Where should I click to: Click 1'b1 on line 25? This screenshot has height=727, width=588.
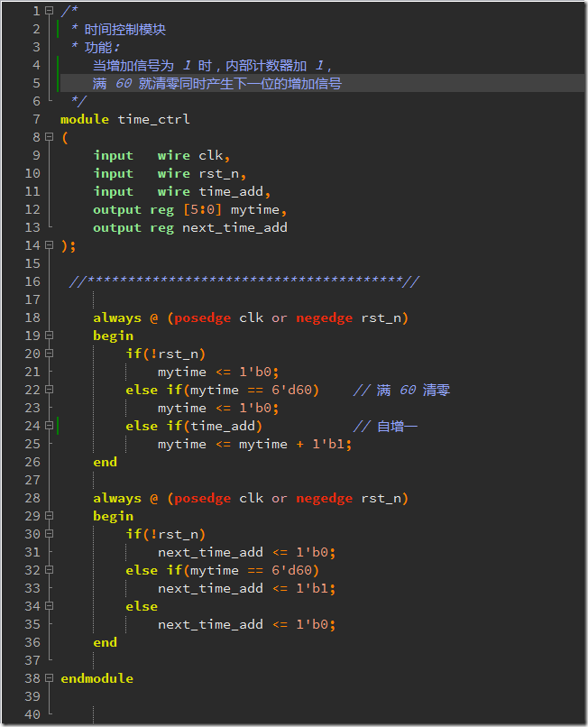pyautogui.click(x=328, y=444)
